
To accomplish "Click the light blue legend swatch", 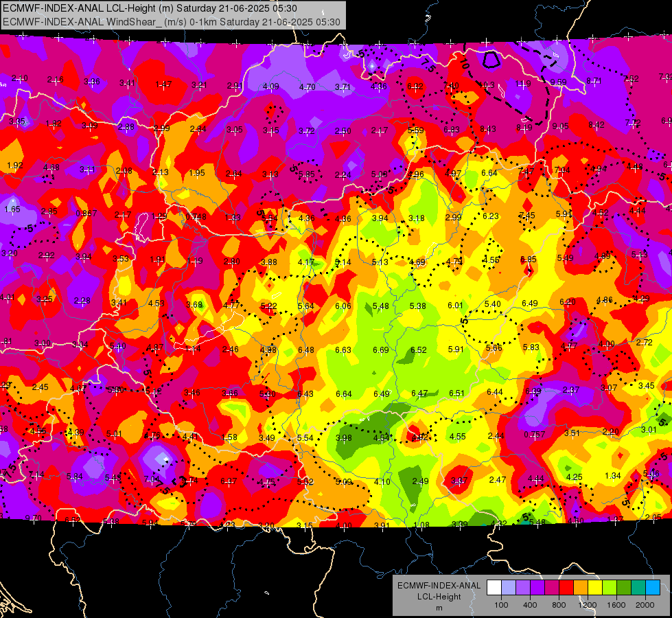I will coord(509,588).
